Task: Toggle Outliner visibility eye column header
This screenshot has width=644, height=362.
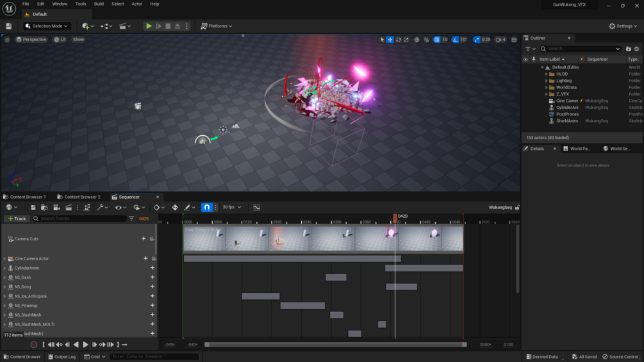Action: (525, 59)
